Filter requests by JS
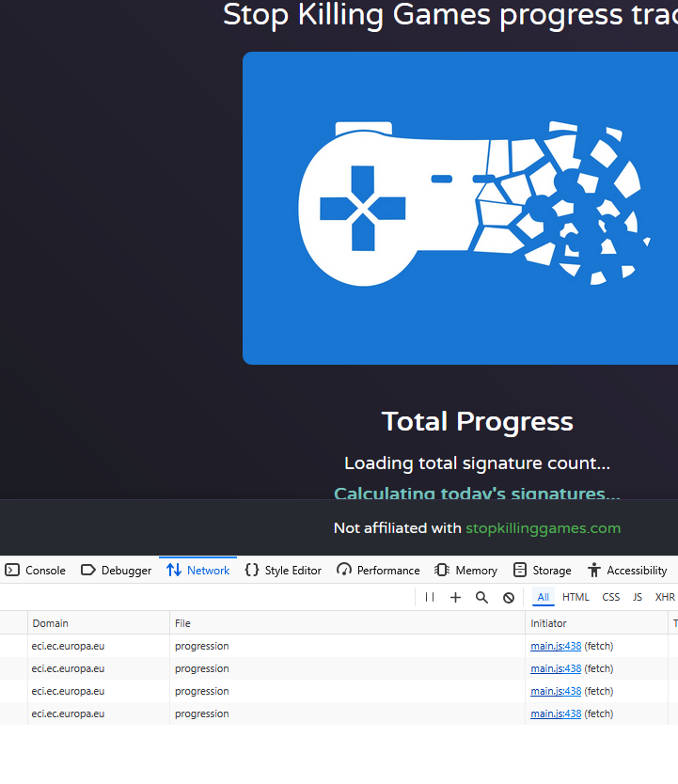678x784 pixels. tap(637, 597)
